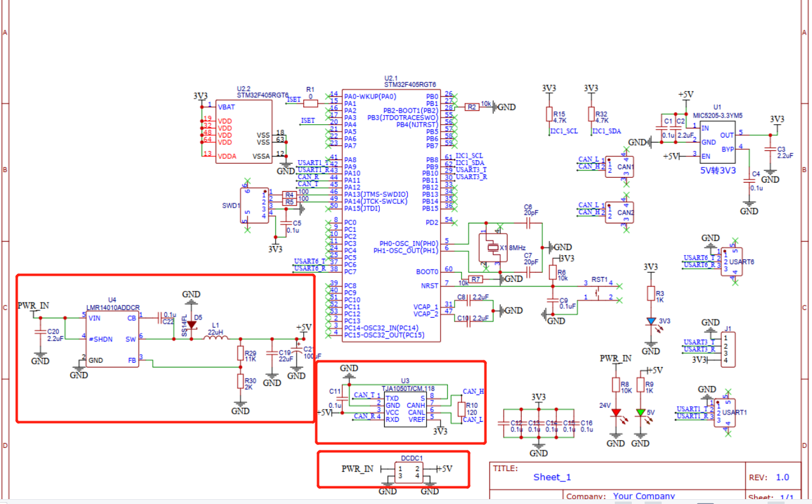Select capacitor C4 0.1u symbol
This screenshot has height=504, width=812.
point(749,181)
